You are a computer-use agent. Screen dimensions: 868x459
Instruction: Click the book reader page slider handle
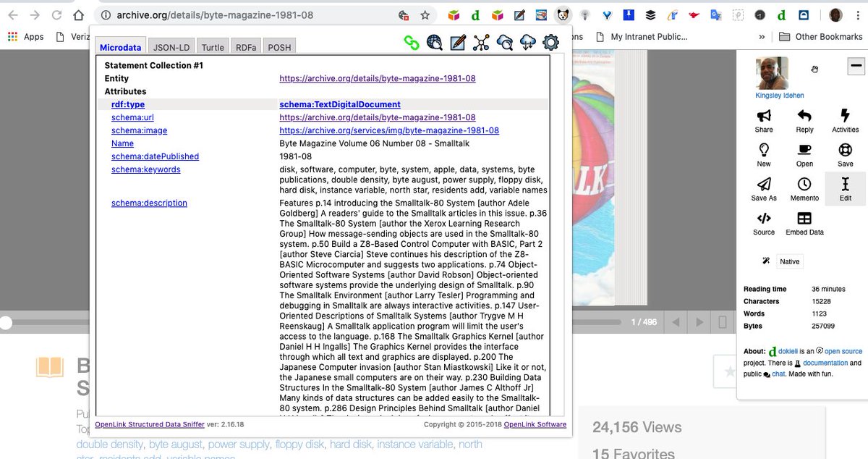tap(6, 321)
